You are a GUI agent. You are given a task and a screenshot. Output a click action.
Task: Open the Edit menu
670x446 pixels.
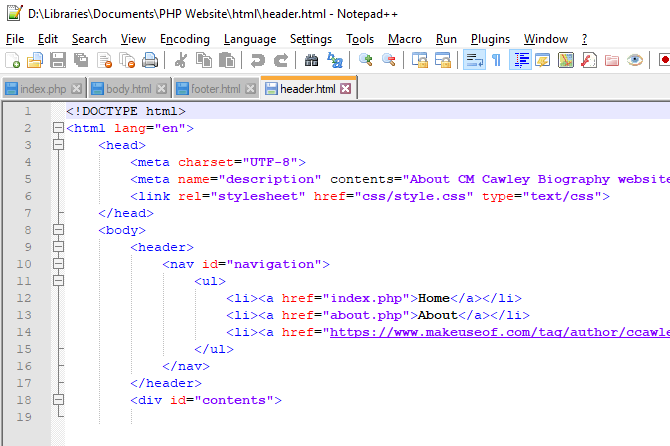coord(48,39)
